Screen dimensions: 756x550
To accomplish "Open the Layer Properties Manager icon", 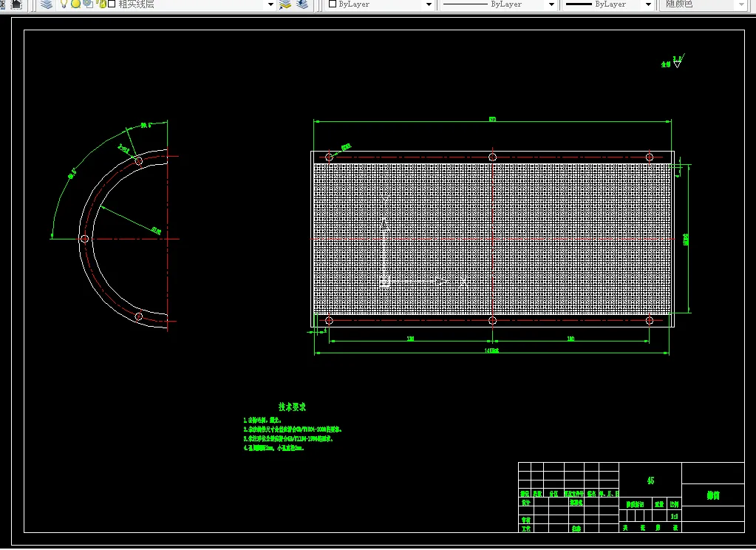I will tap(47, 4).
